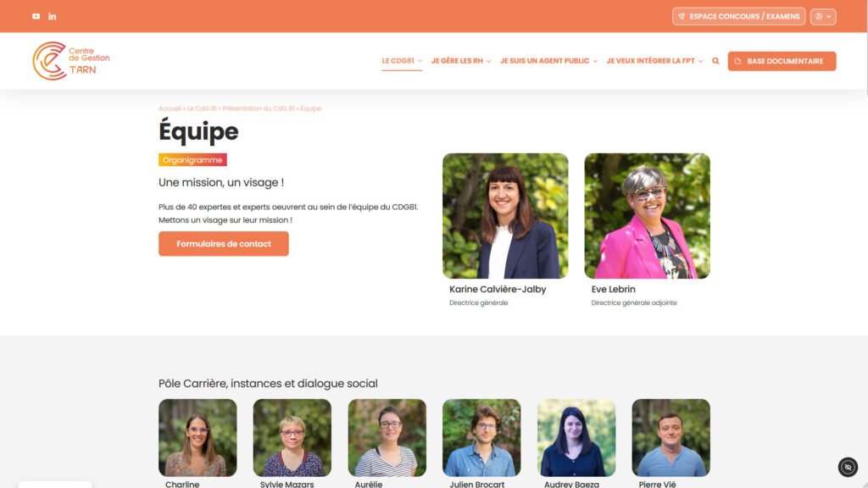The image size is (868, 488).
Task: Select Karine Calvière-Jalby's portrait photo
Action: point(505,216)
